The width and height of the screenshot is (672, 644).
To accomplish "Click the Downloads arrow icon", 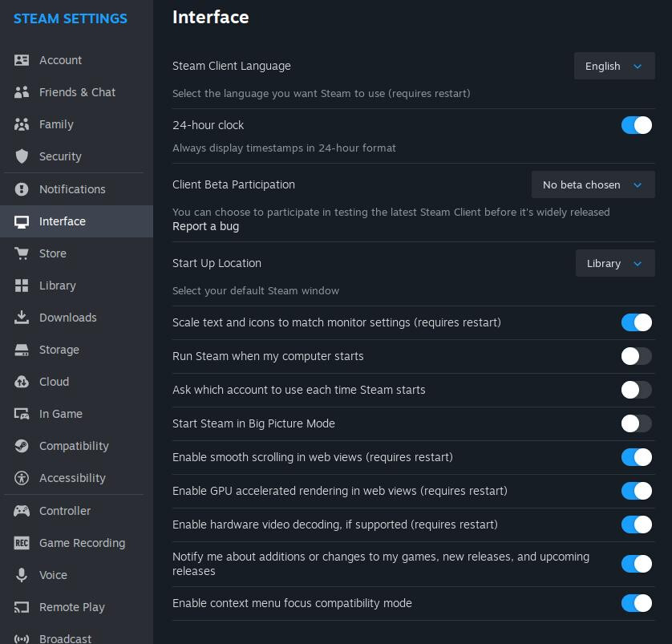I will (22, 318).
